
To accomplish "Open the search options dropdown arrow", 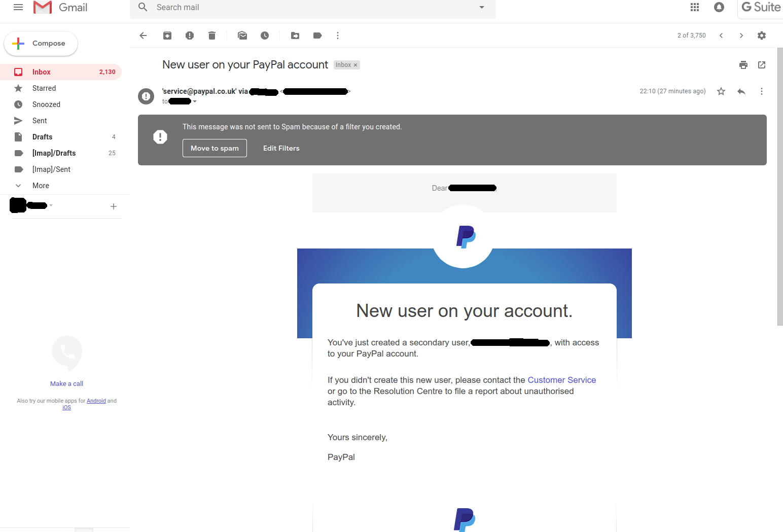I will point(482,7).
